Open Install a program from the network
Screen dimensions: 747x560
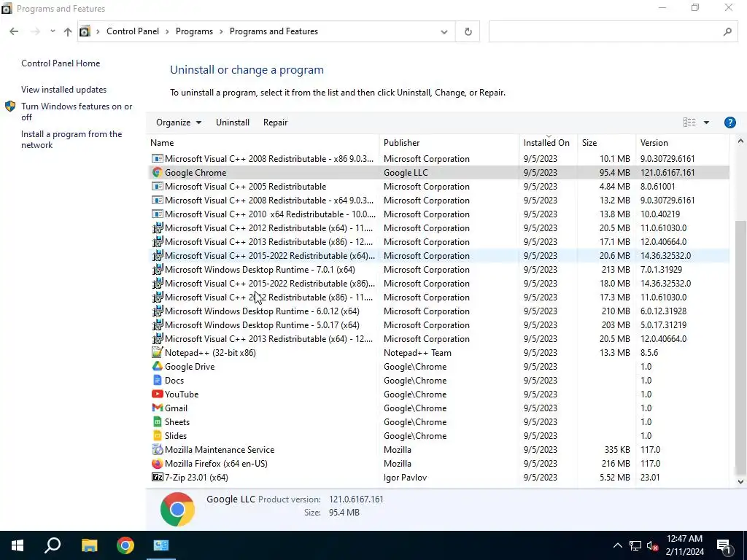coord(71,139)
